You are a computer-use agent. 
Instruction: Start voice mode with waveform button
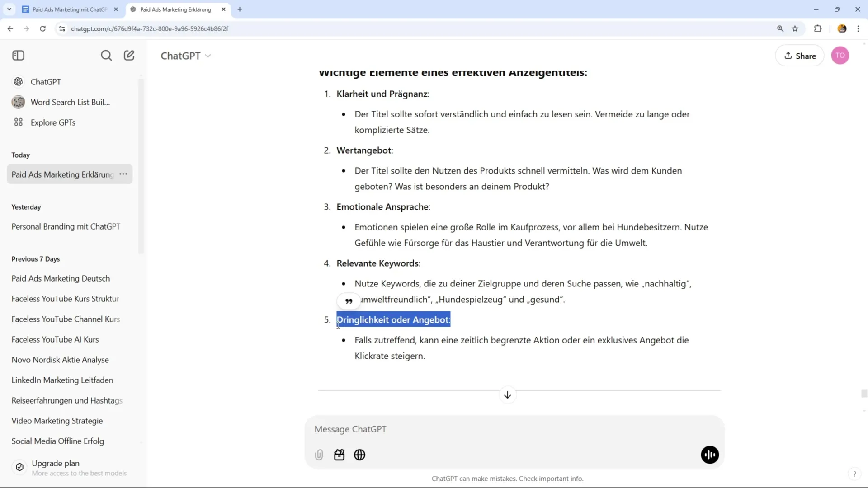710,455
